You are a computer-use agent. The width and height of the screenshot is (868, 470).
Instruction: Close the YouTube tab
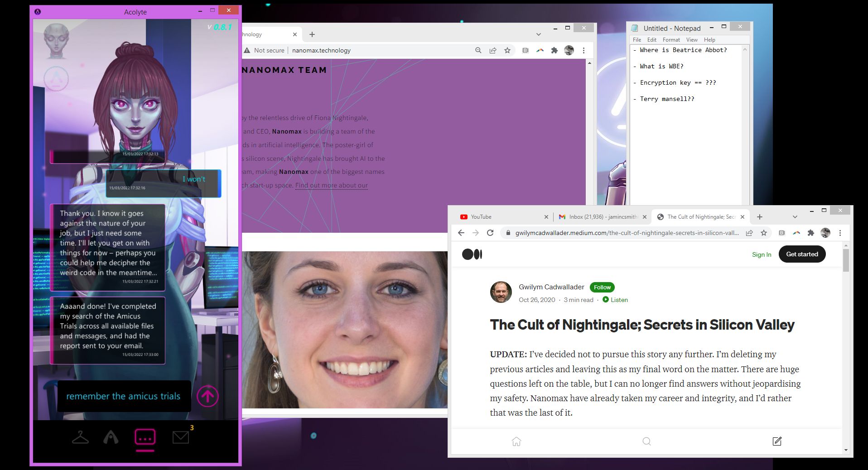coord(546,217)
